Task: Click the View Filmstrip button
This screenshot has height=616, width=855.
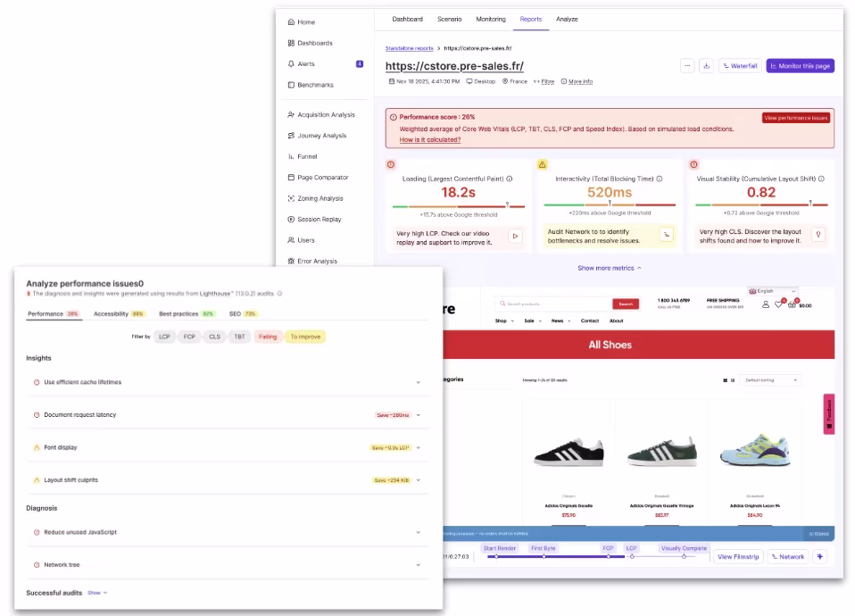Action: point(738,556)
